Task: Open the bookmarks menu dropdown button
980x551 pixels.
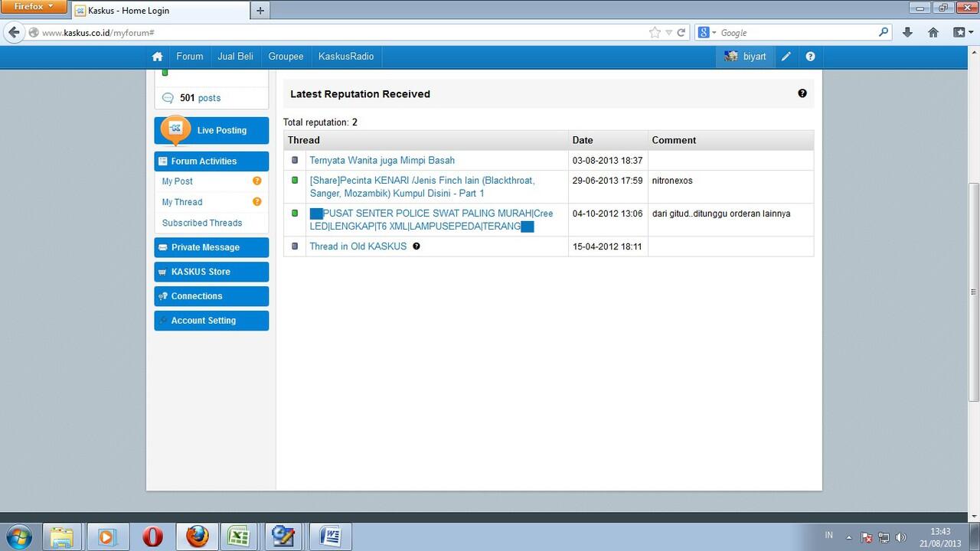Action: point(962,33)
